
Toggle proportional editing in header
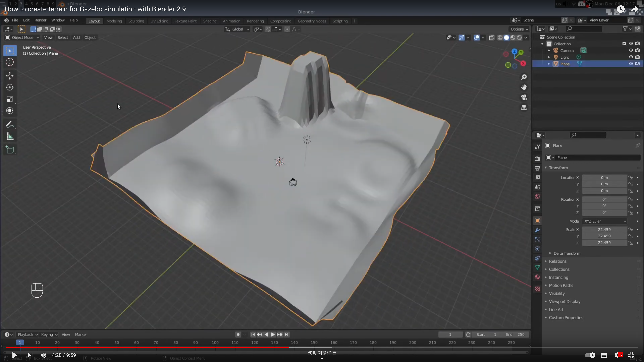click(x=287, y=29)
